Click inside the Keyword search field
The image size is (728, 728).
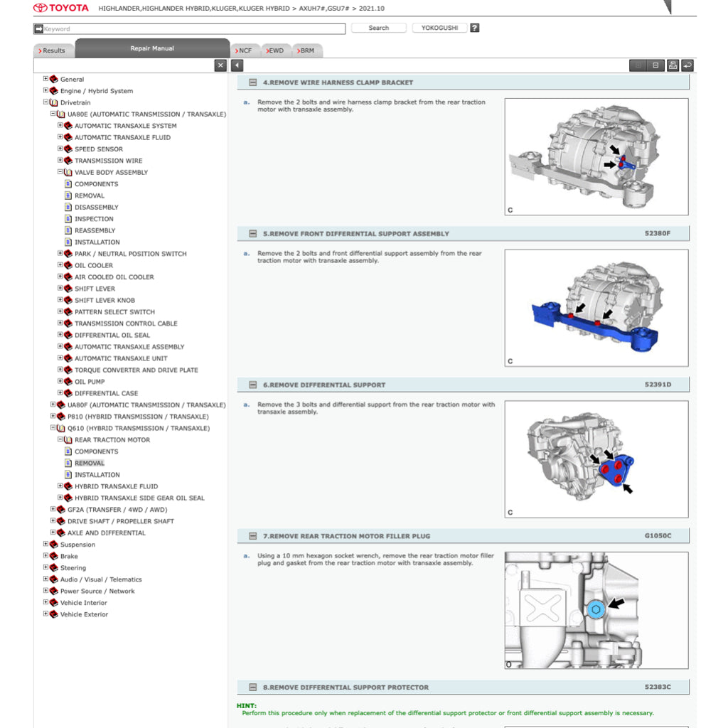(x=178, y=28)
